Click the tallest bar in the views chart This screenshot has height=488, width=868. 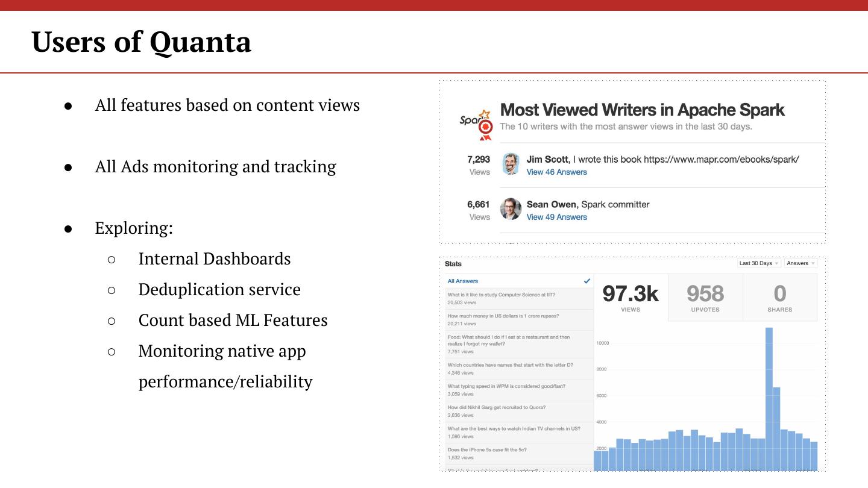(769, 399)
